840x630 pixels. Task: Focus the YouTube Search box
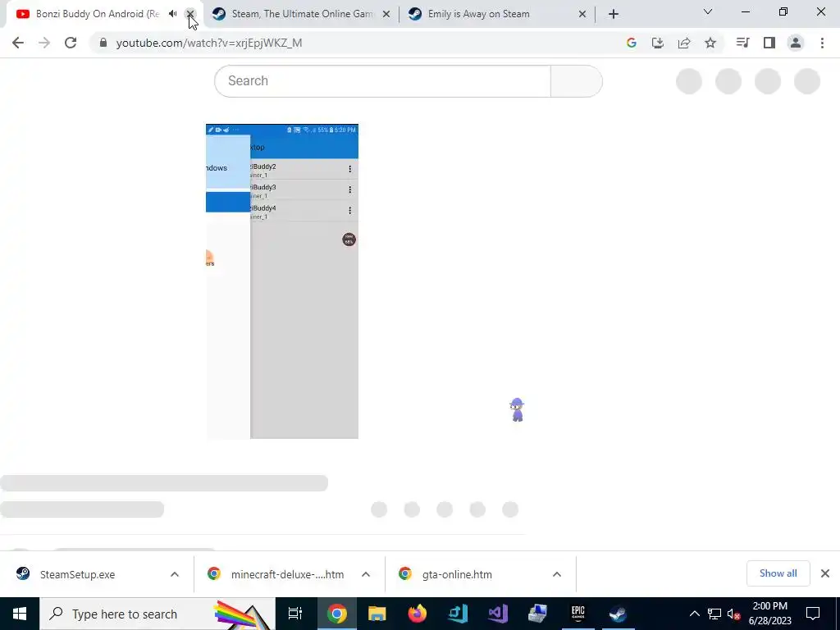pyautogui.click(x=382, y=81)
